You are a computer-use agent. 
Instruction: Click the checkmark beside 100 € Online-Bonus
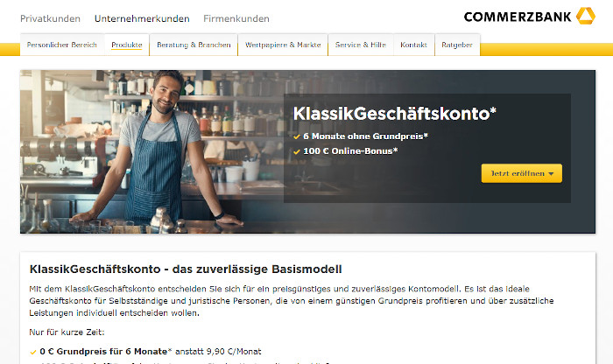pos(297,151)
